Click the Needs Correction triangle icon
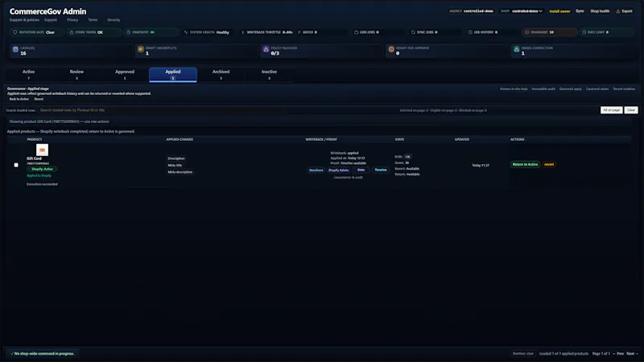This screenshot has width=644, height=362. [x=516, y=49]
